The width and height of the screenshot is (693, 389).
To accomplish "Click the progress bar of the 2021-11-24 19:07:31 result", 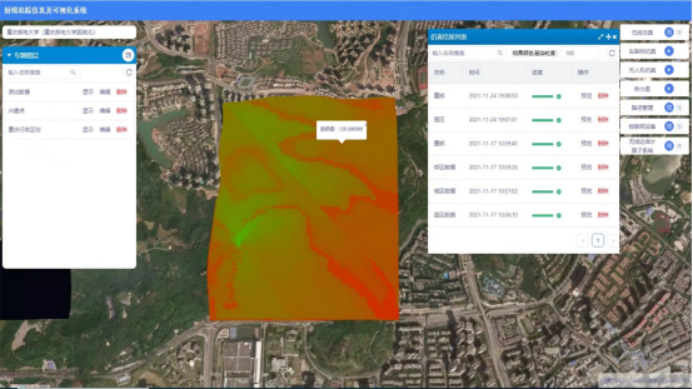I will tap(547, 120).
